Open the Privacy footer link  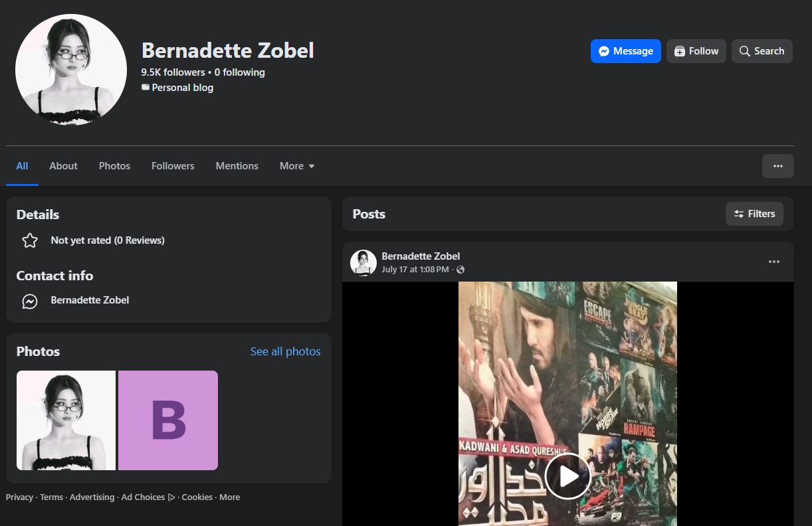click(x=19, y=497)
